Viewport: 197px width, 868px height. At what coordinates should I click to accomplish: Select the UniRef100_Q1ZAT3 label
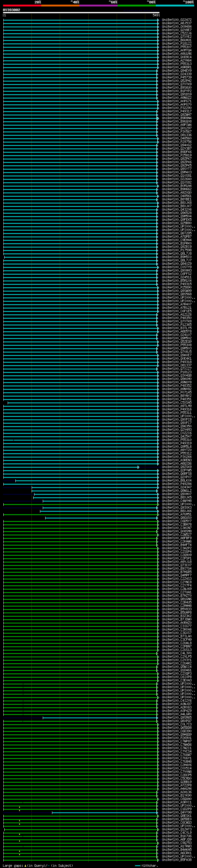pyautogui.click(x=177, y=830)
